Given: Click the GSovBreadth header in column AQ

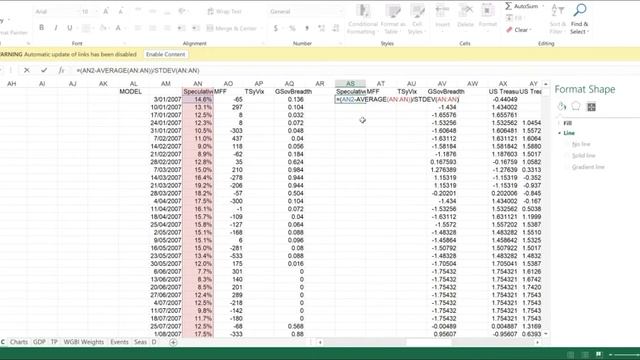Looking at the screenshot, I should pyautogui.click(x=293, y=91).
